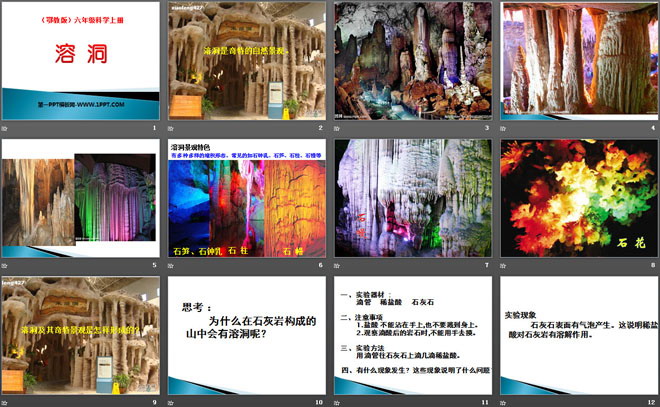Click slide number 4 label
660x407 pixels.
tap(653, 128)
